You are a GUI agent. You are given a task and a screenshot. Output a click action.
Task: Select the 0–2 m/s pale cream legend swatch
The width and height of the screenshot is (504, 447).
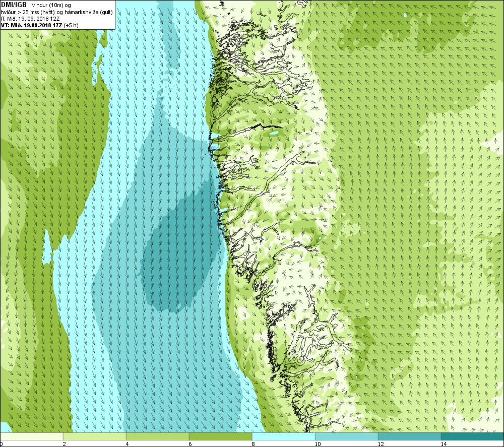31,436
